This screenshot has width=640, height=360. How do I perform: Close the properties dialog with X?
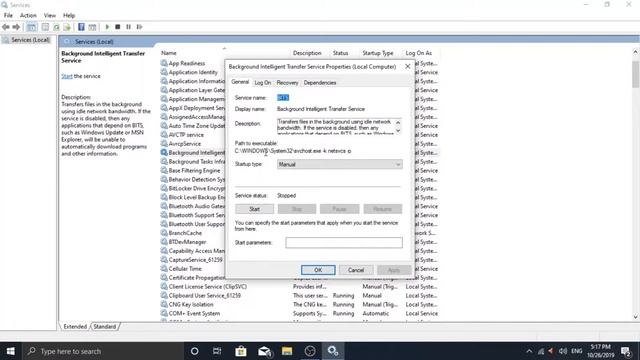[407, 66]
